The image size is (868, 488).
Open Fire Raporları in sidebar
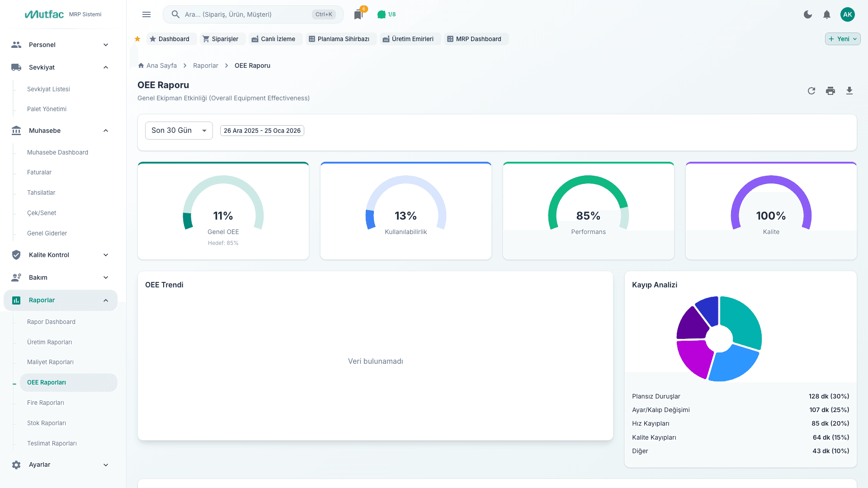point(46,403)
